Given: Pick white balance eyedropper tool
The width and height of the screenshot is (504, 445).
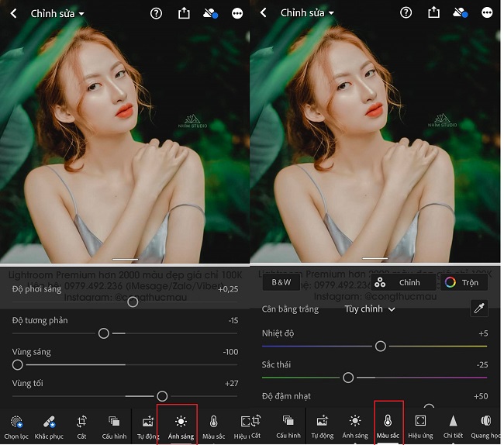Looking at the screenshot, I should pyautogui.click(x=479, y=309).
